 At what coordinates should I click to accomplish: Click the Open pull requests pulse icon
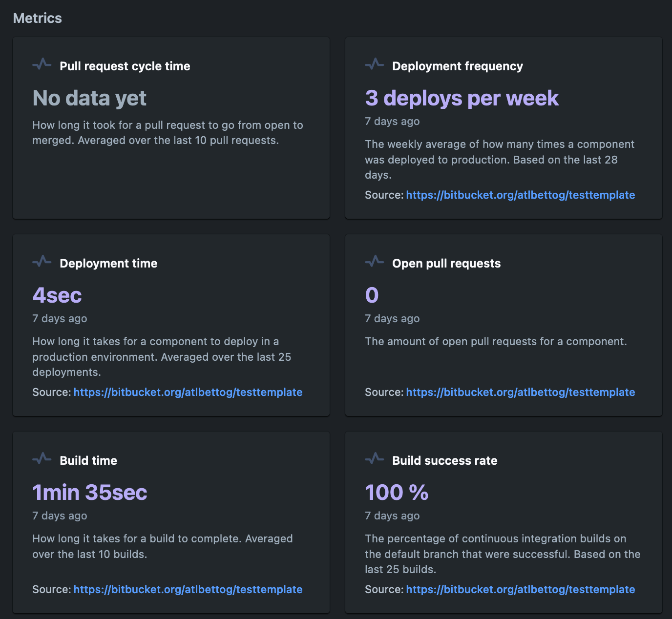(375, 262)
